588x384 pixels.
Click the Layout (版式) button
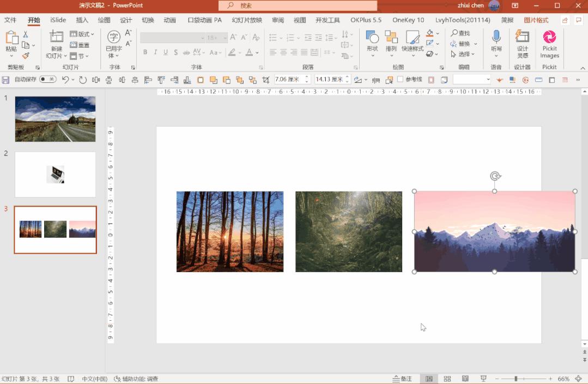coord(81,34)
